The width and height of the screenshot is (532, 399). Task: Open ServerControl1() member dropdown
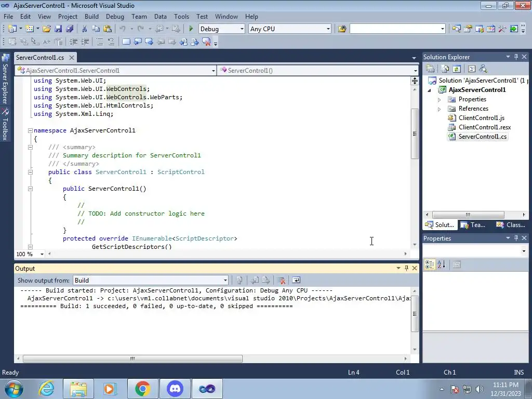[x=415, y=71]
